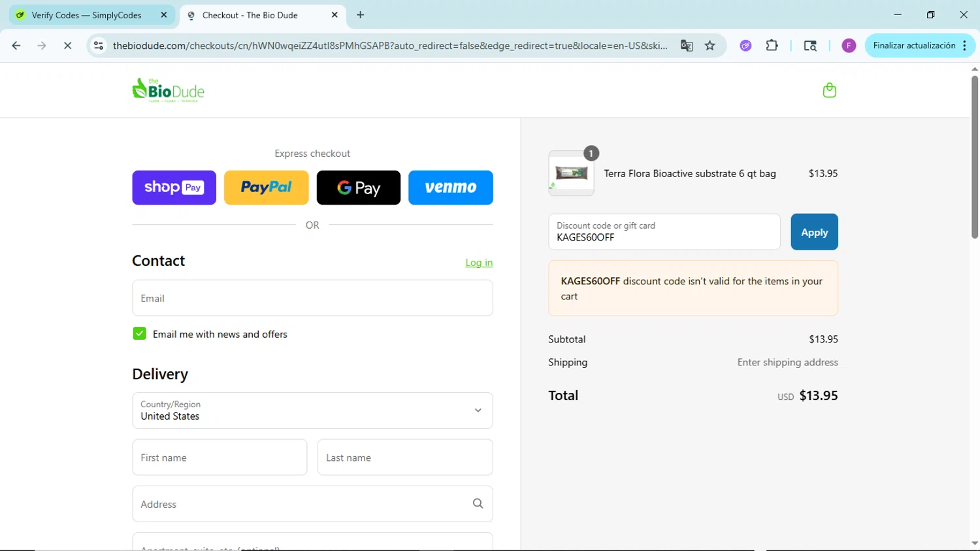Click the Terra Flora Bioactive substrate product name
The height and width of the screenshot is (551, 980).
690,174
